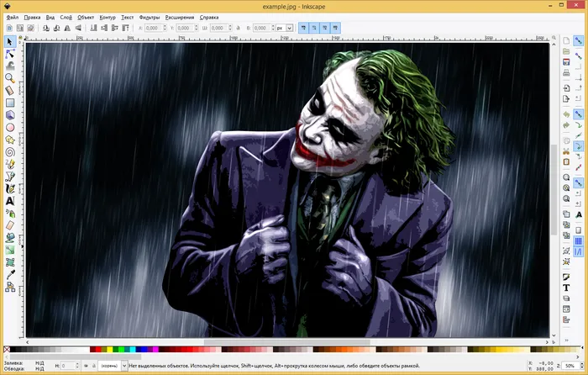Pick the cyan palette swatch

[x=133, y=350]
